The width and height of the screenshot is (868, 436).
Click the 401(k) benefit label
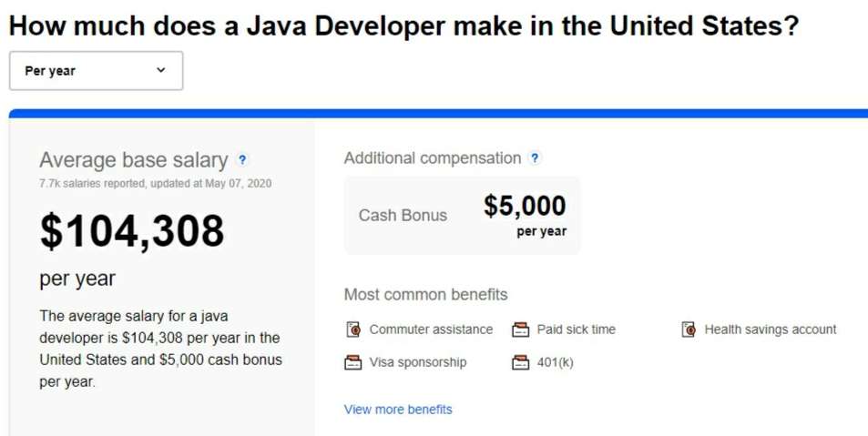click(x=556, y=363)
